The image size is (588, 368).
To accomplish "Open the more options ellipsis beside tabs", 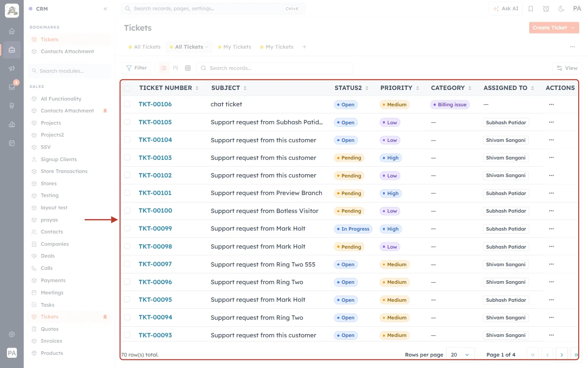I will 572,47.
